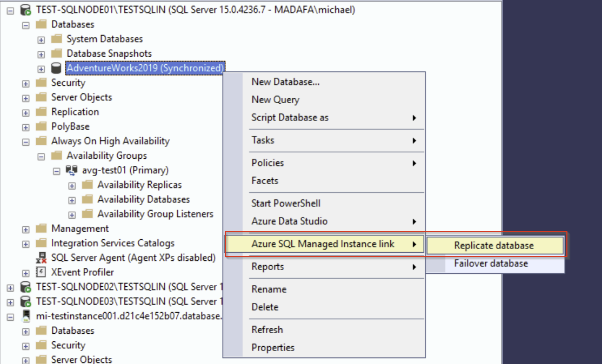The width and height of the screenshot is (602, 364).
Task: Click the Databases folder icon under mi-testinstance001
Action: click(41, 331)
